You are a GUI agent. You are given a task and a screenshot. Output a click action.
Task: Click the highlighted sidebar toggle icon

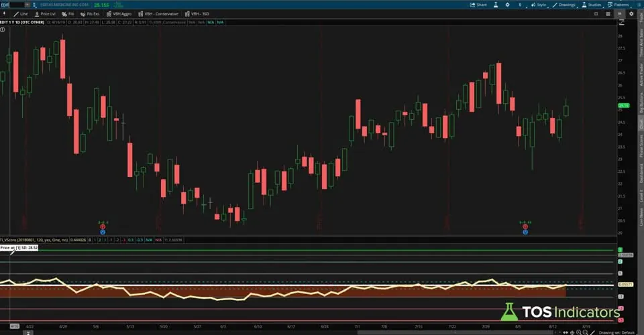tap(620, 14)
